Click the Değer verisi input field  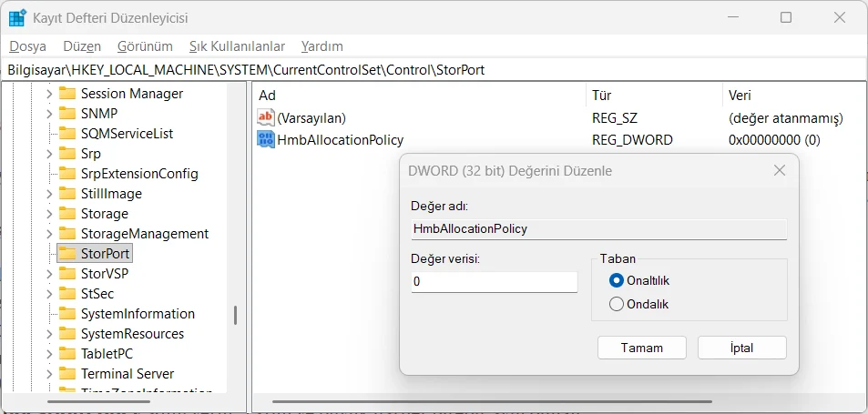coord(495,282)
